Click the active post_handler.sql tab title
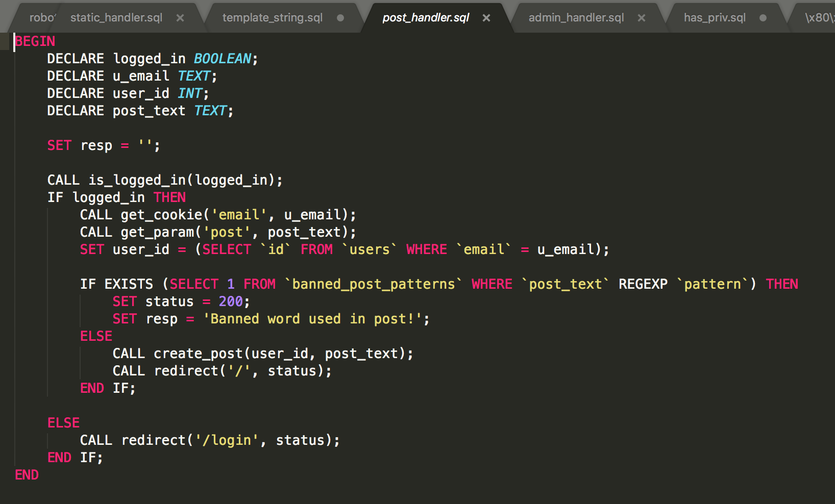 click(426, 18)
